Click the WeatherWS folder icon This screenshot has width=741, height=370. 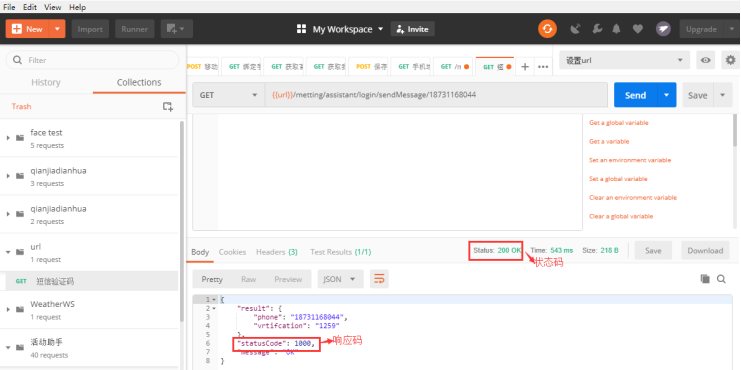[20, 309]
